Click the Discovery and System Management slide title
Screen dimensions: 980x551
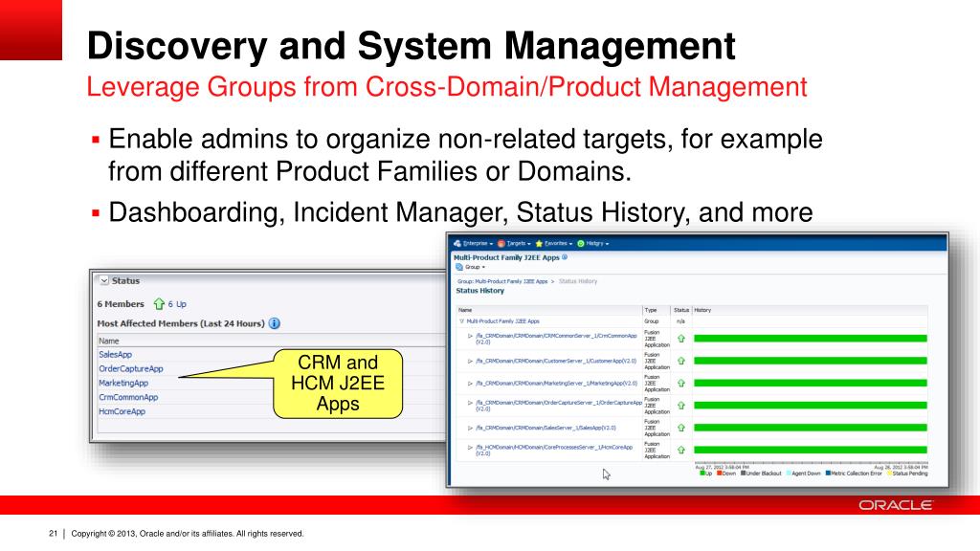(x=412, y=46)
